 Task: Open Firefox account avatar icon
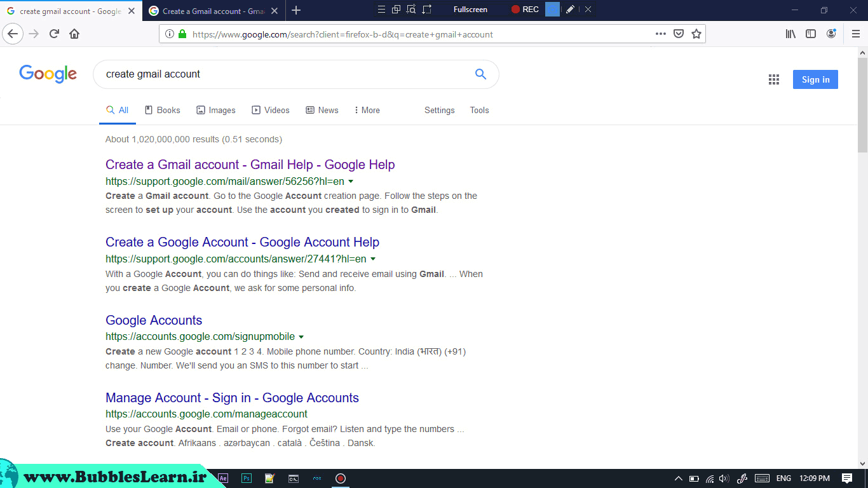tap(831, 34)
